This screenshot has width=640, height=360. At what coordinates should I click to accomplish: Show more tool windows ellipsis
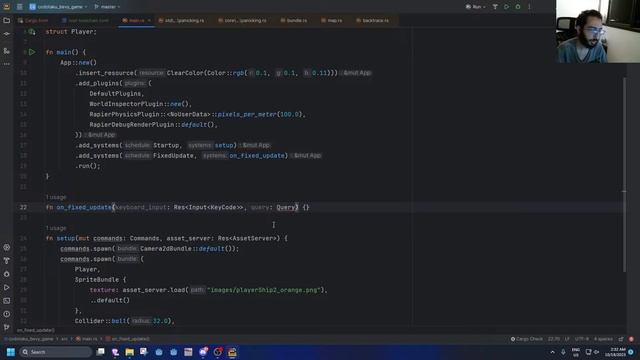click(7, 64)
